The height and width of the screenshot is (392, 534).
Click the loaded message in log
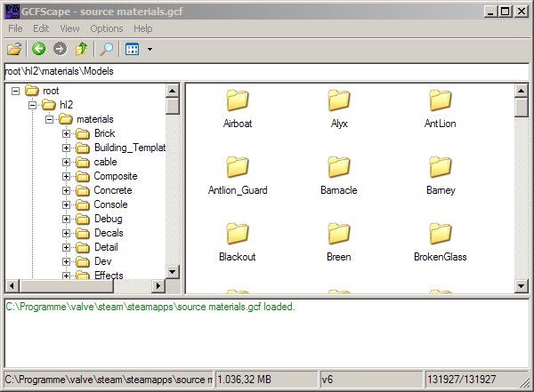[x=150, y=307]
